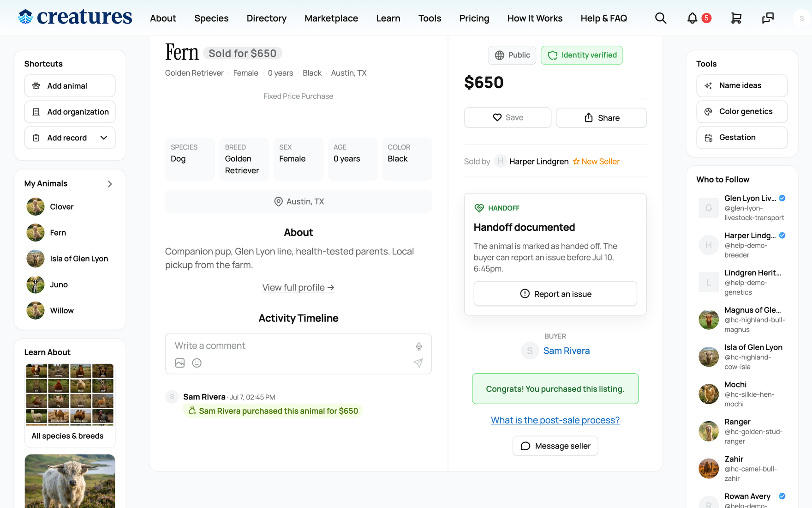The width and height of the screenshot is (812, 508).
Task: Open View full profile link
Action: click(298, 287)
